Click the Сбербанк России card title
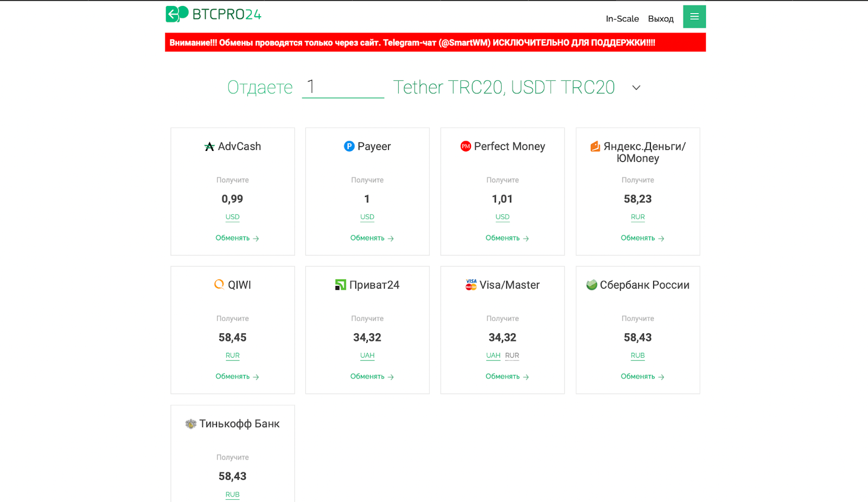868x502 pixels. tap(644, 285)
